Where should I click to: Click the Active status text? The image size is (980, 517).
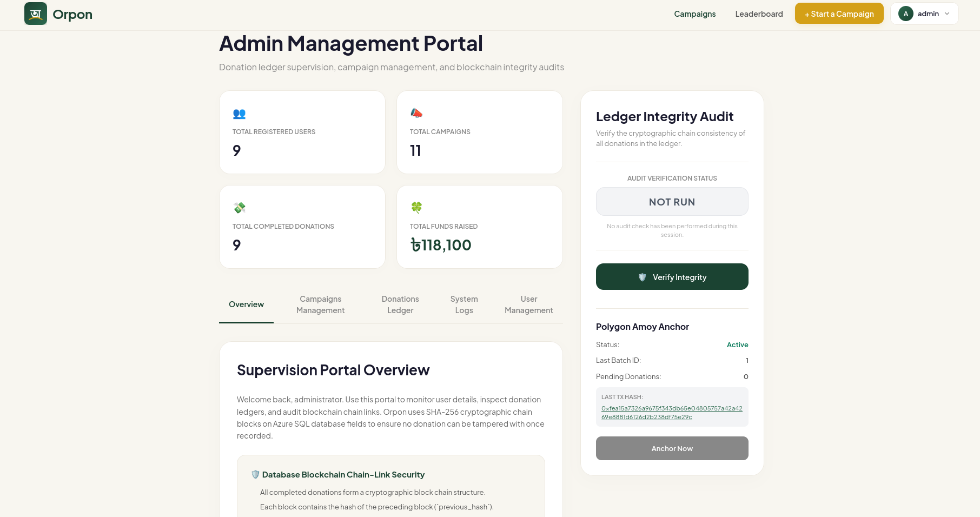(x=737, y=344)
